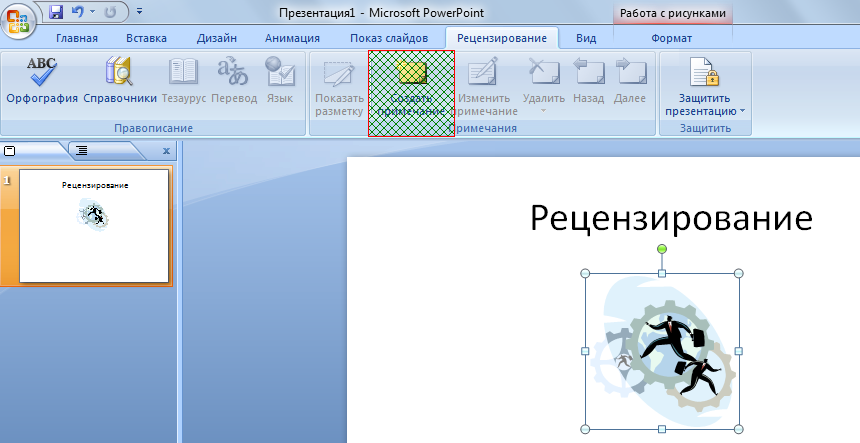The height and width of the screenshot is (443, 860).
Task: Run the Орфография spell check
Action: (x=42, y=80)
